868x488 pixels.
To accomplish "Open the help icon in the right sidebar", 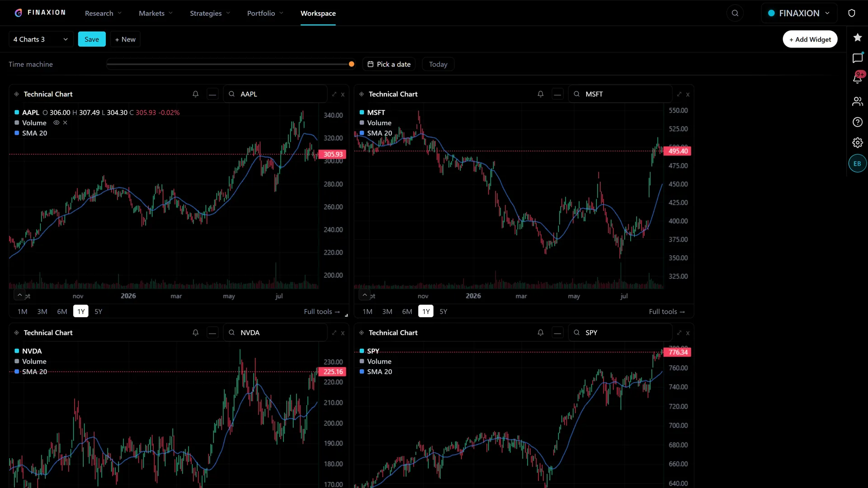I will pos(858,122).
